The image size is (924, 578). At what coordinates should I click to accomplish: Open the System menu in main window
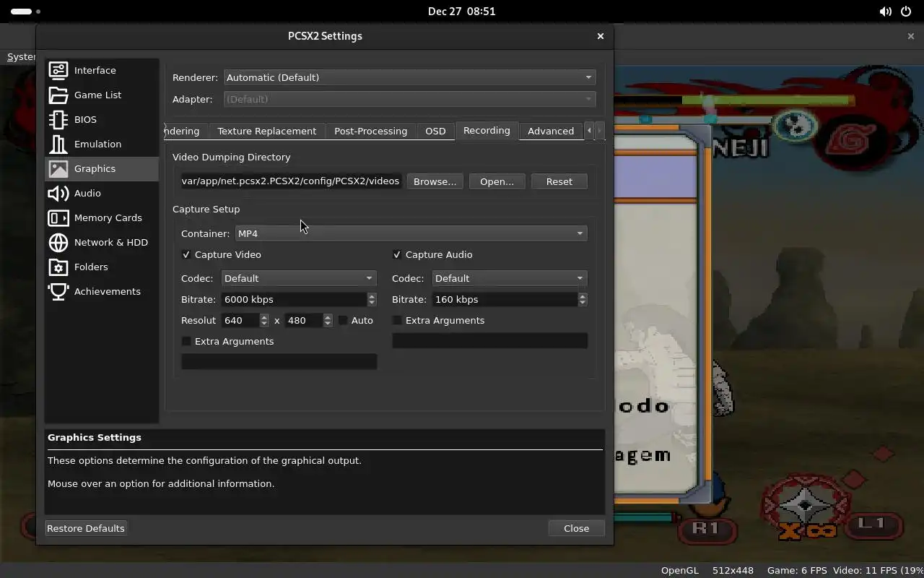(21, 56)
